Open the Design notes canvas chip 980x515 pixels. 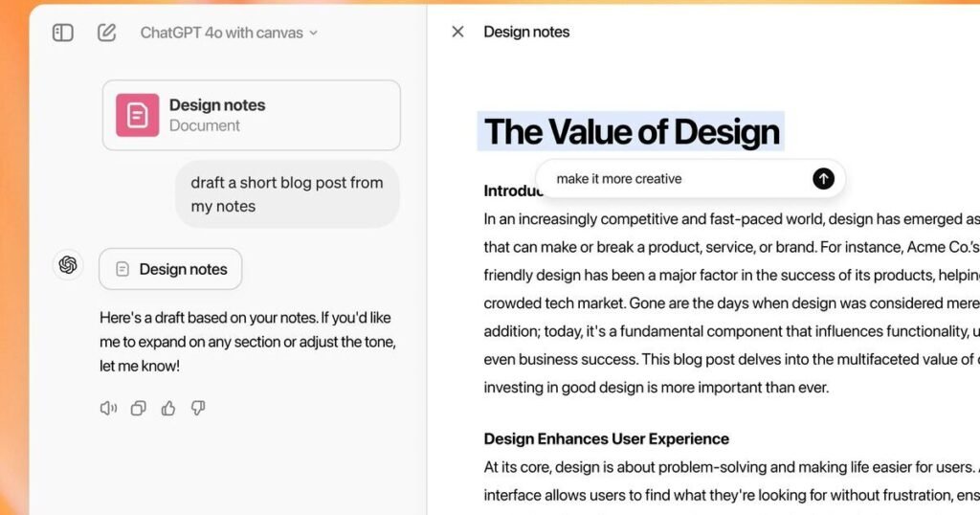pyautogui.click(x=170, y=269)
